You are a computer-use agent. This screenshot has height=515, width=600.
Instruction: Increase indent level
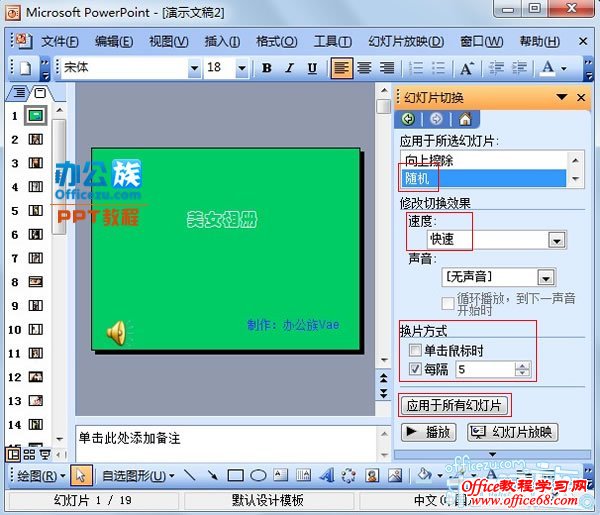[x=519, y=68]
